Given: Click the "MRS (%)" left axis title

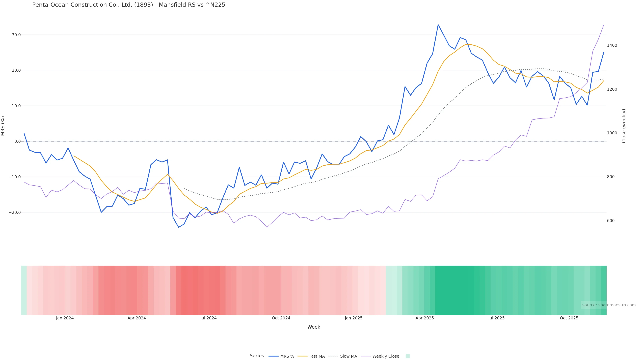Looking at the screenshot, I should point(3,126).
